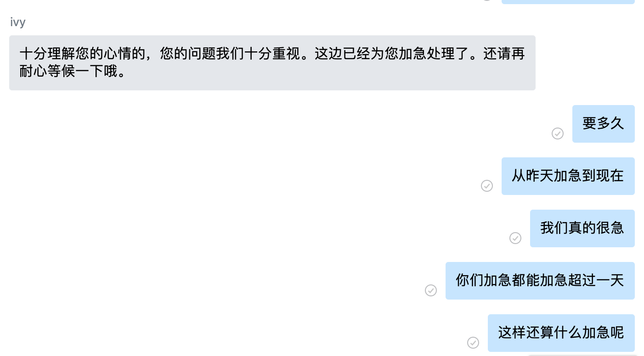Click the check icon next to 从昨天加急到现在
The width and height of the screenshot is (644, 356).
click(487, 186)
